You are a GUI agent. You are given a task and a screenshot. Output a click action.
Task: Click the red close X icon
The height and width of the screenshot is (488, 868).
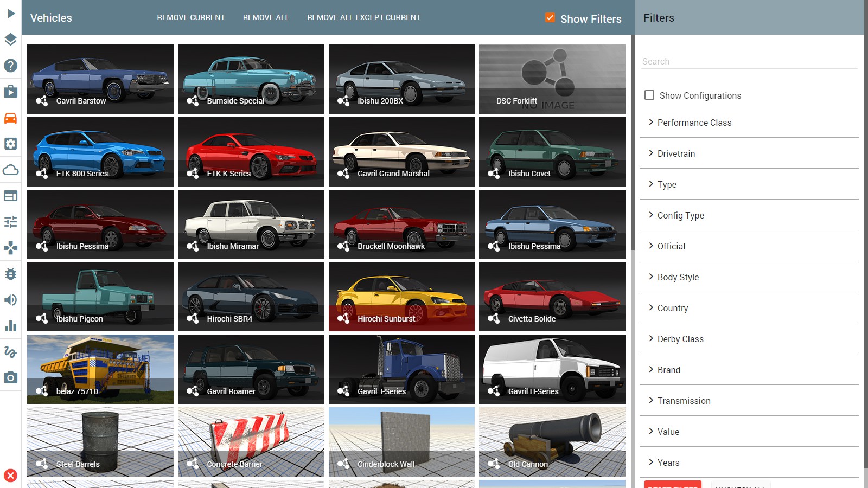pyautogui.click(x=10, y=476)
